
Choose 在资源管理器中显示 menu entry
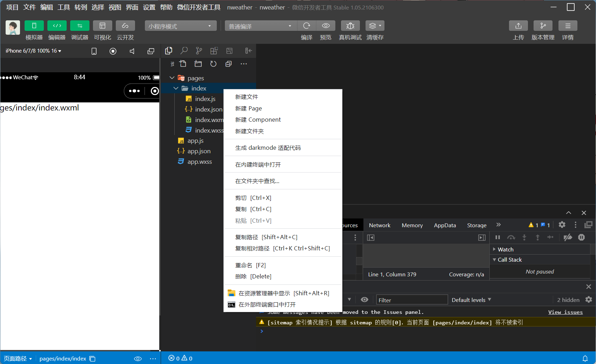283,293
